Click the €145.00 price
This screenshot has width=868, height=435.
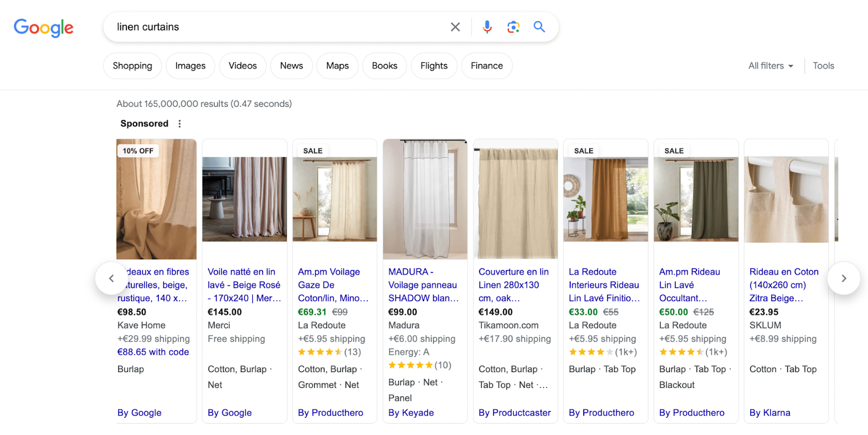tap(225, 312)
